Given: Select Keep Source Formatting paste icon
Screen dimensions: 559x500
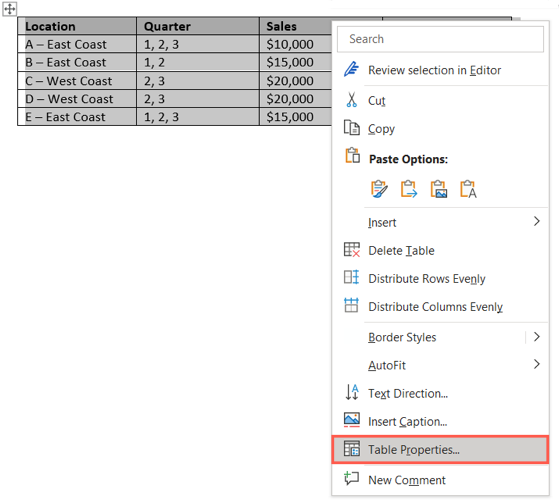Looking at the screenshot, I should 379,189.
